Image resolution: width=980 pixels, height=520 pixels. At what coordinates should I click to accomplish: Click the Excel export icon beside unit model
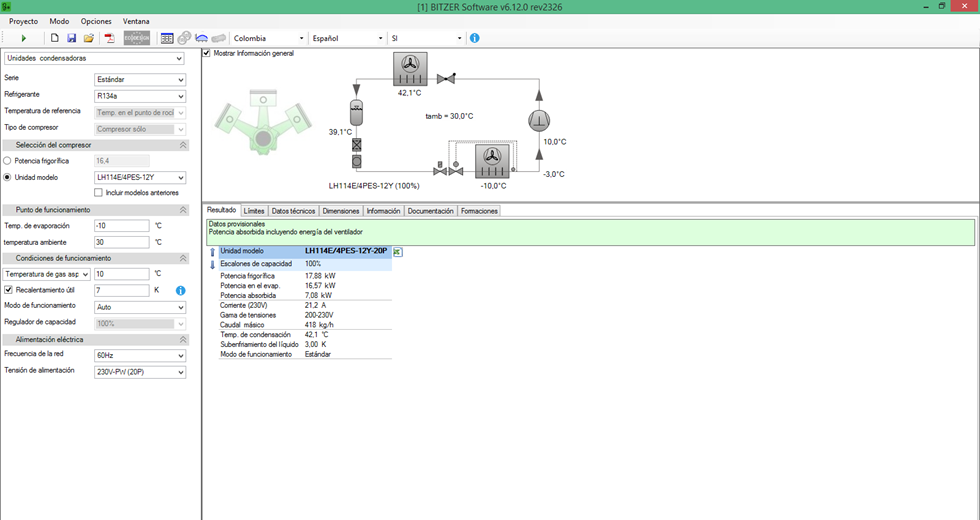click(x=398, y=252)
